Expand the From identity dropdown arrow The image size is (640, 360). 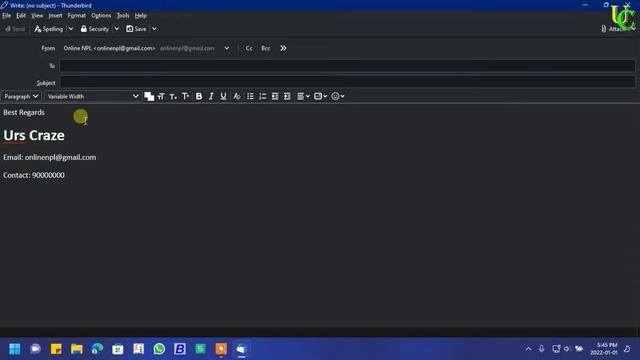click(x=227, y=48)
